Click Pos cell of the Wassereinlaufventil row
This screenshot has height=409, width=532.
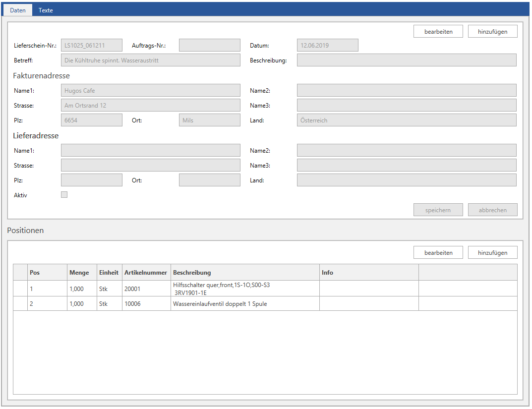point(47,304)
